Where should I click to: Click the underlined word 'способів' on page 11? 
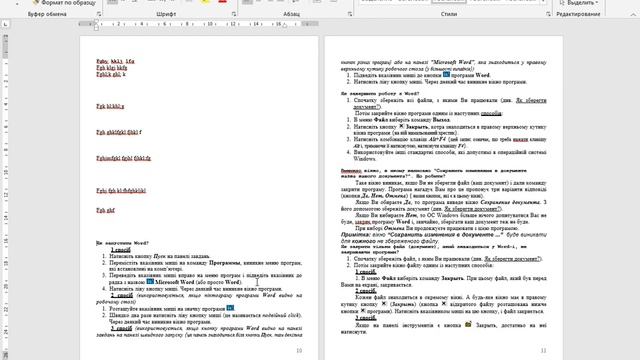(x=491, y=113)
